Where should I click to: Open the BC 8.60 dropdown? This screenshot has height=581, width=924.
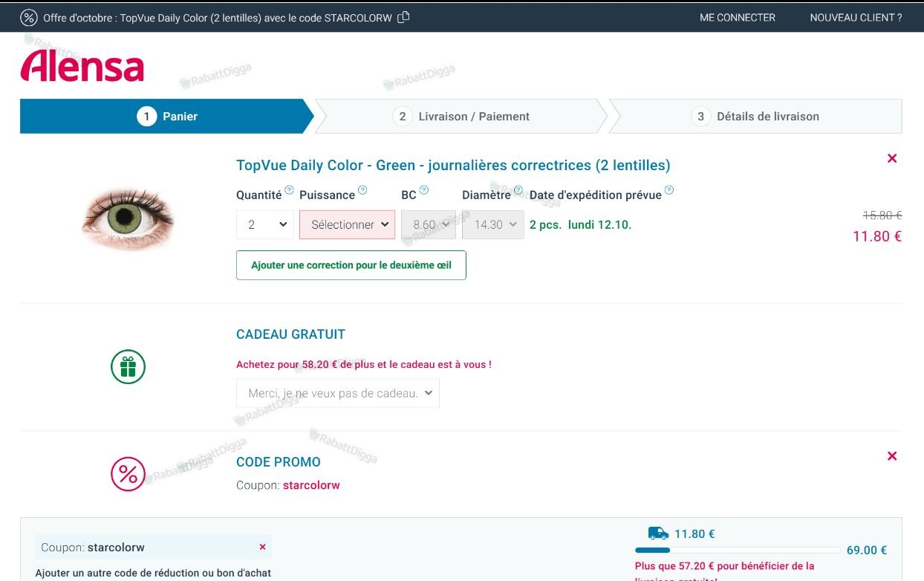[429, 224]
